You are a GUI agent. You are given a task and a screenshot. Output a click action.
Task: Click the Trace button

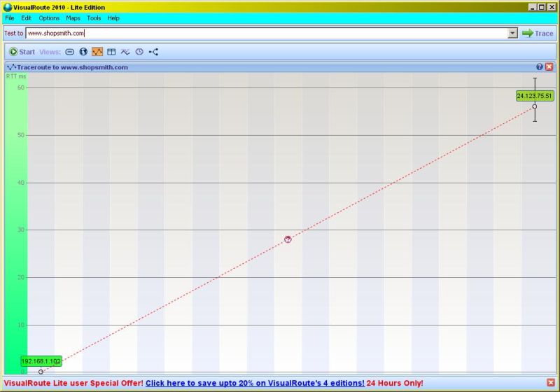[x=538, y=33]
